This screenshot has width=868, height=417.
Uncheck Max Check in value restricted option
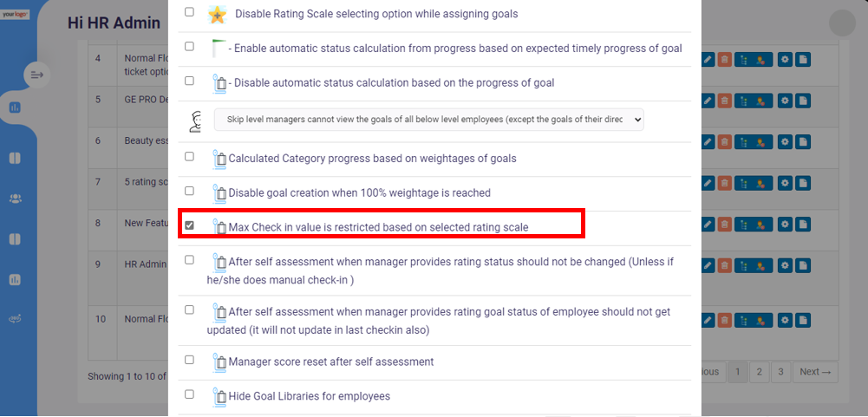(x=189, y=225)
